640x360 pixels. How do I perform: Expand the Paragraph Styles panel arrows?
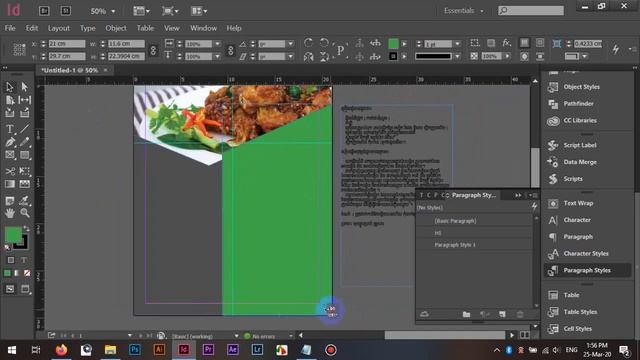pyautogui.click(x=518, y=196)
